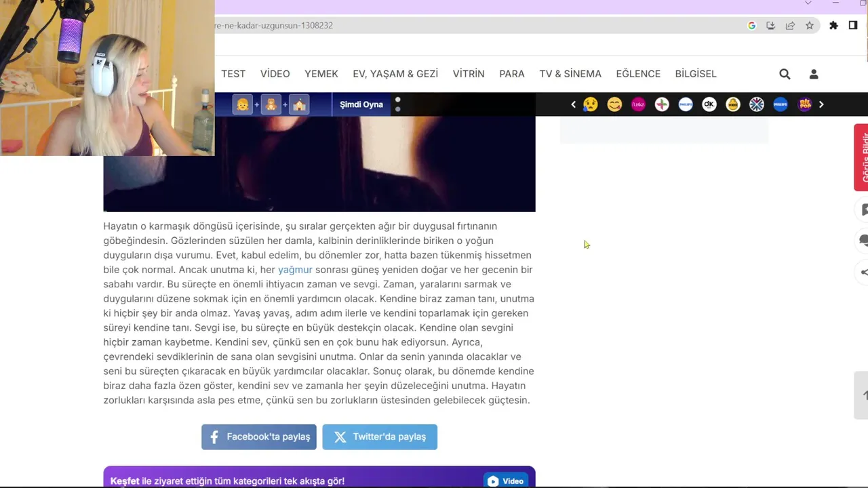Click the round bookmark-star icon on right edge
Viewport: 868px width, 488px height.
pyautogui.click(x=862, y=209)
